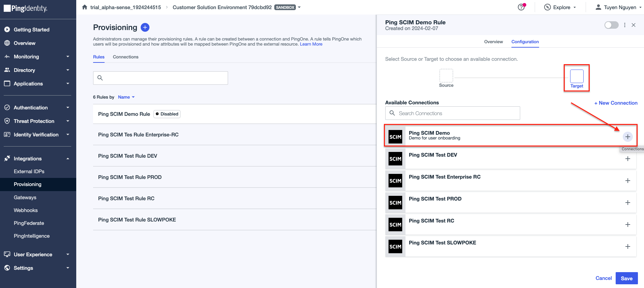The width and height of the screenshot is (644, 288).
Task: Click SCIM logo of Ping SCIM Test PROD
Action: tap(395, 203)
